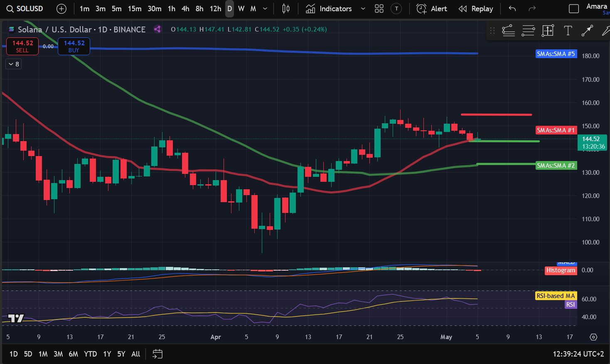Select the 4h timeframe
This screenshot has height=364, width=610.
185,9
